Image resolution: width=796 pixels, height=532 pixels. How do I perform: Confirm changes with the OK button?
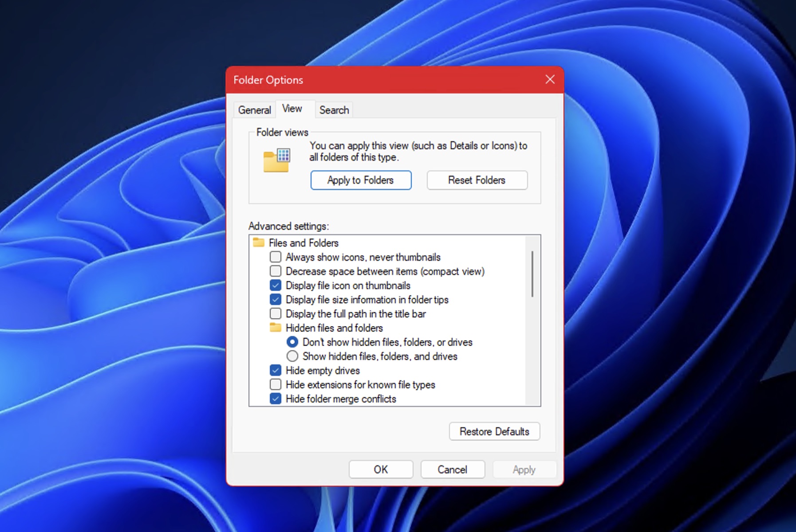381,469
